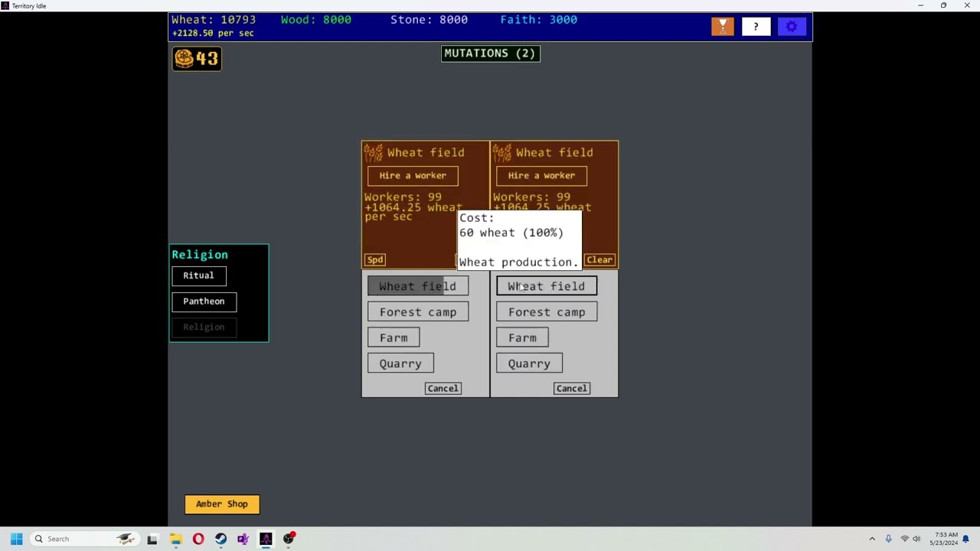Select Quarry in right build list
This screenshot has height=551, width=980.
tap(529, 364)
